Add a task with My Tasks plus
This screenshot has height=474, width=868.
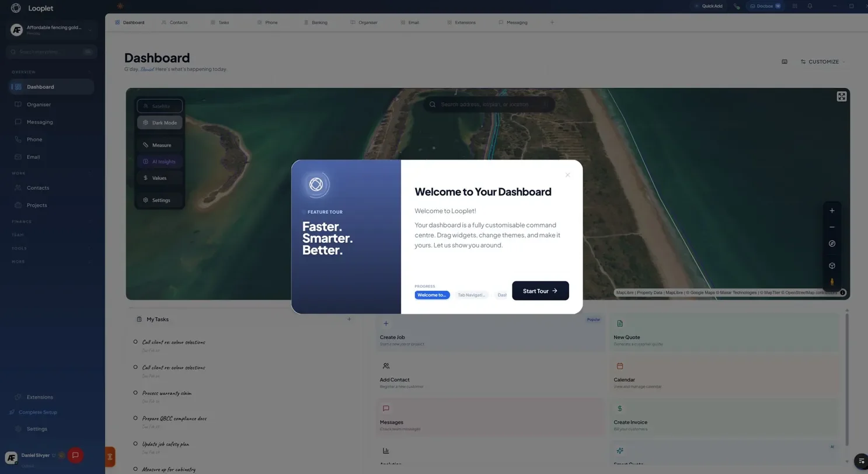click(349, 319)
